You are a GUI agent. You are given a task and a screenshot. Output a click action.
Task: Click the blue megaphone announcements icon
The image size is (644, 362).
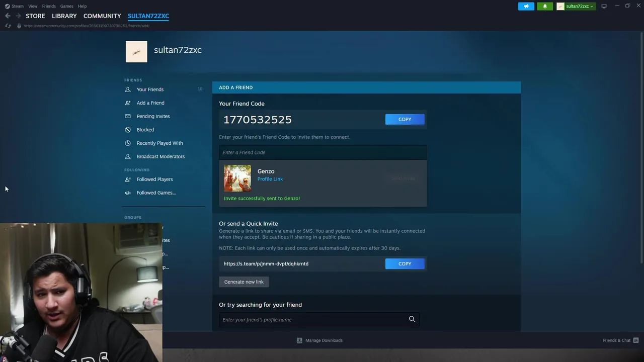point(526,6)
